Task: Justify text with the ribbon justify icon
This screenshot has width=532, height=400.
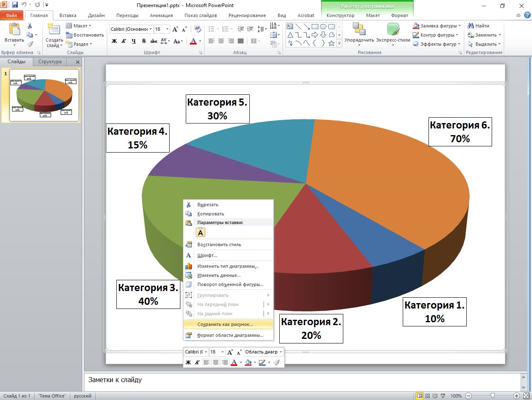Action: (x=241, y=41)
